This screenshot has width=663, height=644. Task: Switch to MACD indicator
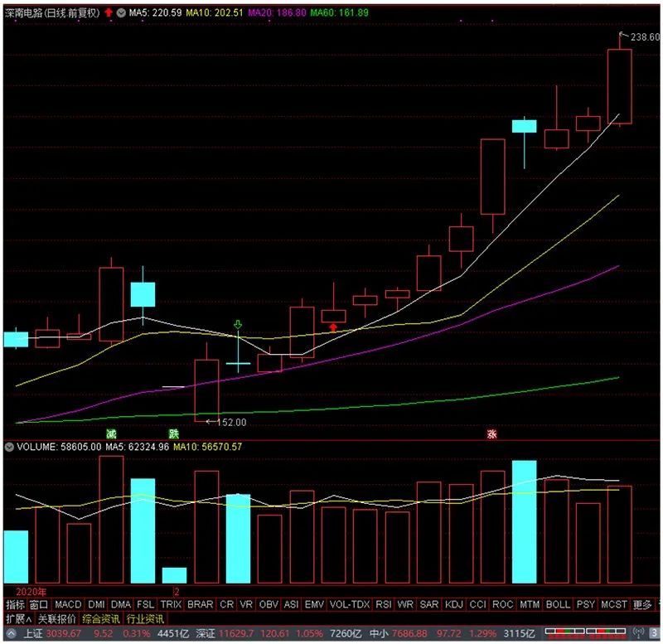[68, 605]
